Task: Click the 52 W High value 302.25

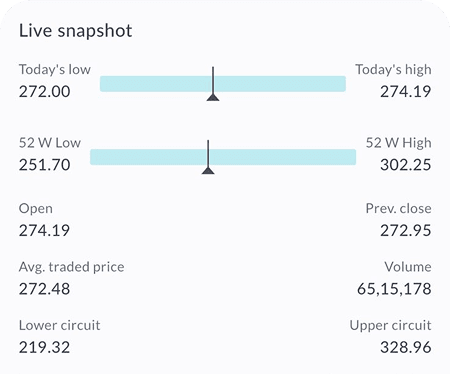Action: point(406,165)
